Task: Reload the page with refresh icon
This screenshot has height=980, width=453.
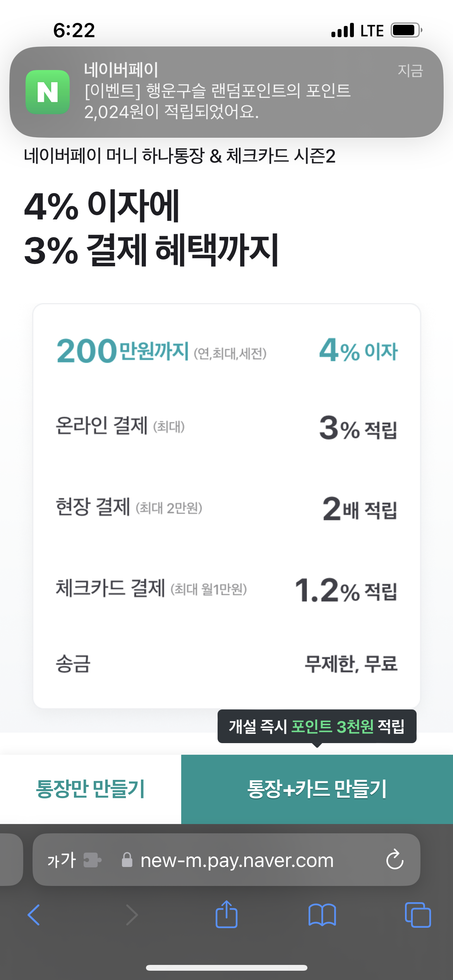Action: point(395,860)
